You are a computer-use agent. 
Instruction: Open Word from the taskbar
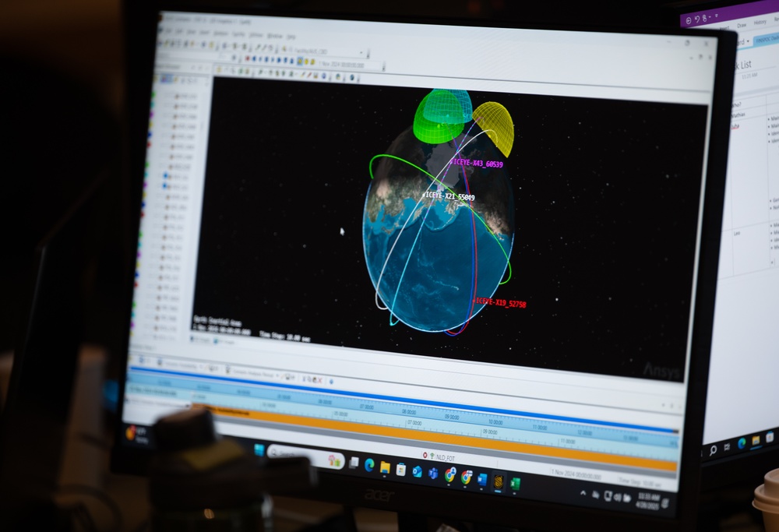[x=482, y=480]
